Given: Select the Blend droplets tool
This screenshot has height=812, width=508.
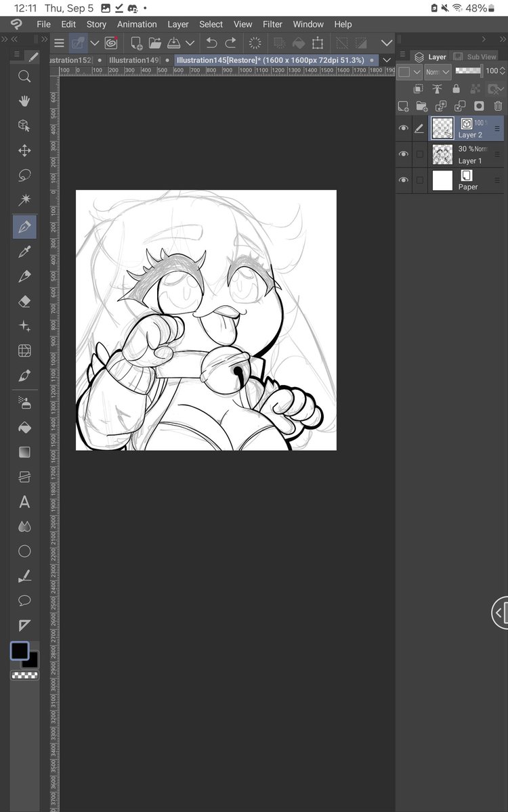Looking at the screenshot, I should pyautogui.click(x=24, y=526).
